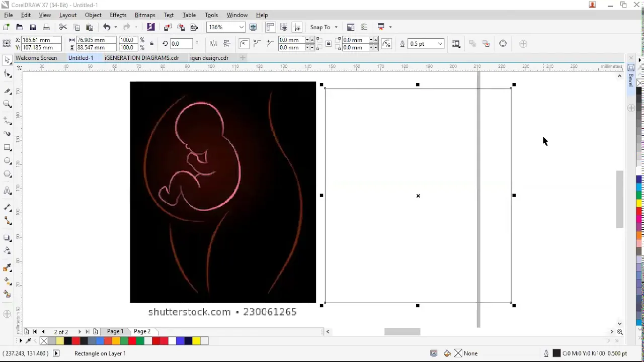Select the Smart Fill tool
Screen dimensions: 644x362
7,295
